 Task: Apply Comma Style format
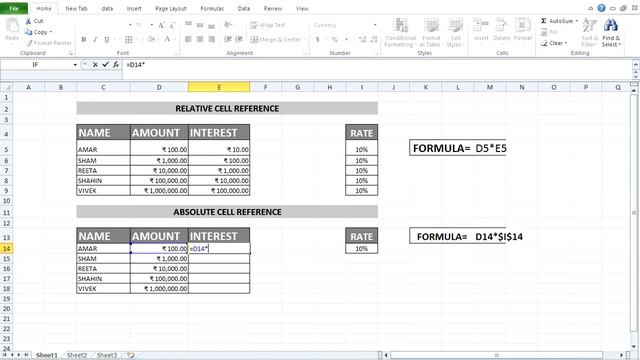coord(347,40)
